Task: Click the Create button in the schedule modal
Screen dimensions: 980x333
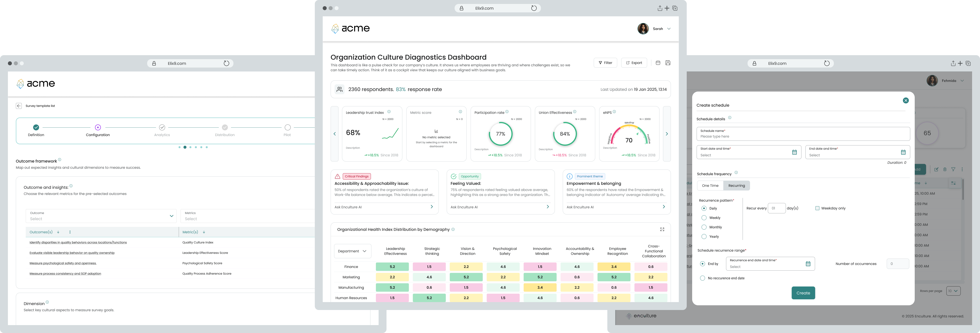Action: tap(803, 293)
